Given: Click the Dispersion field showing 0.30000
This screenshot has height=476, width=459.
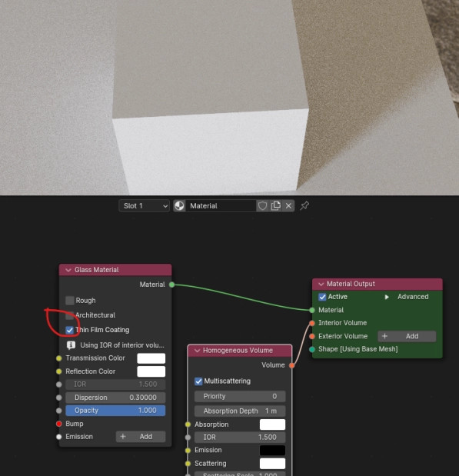Looking at the screenshot, I should pyautogui.click(x=115, y=398).
